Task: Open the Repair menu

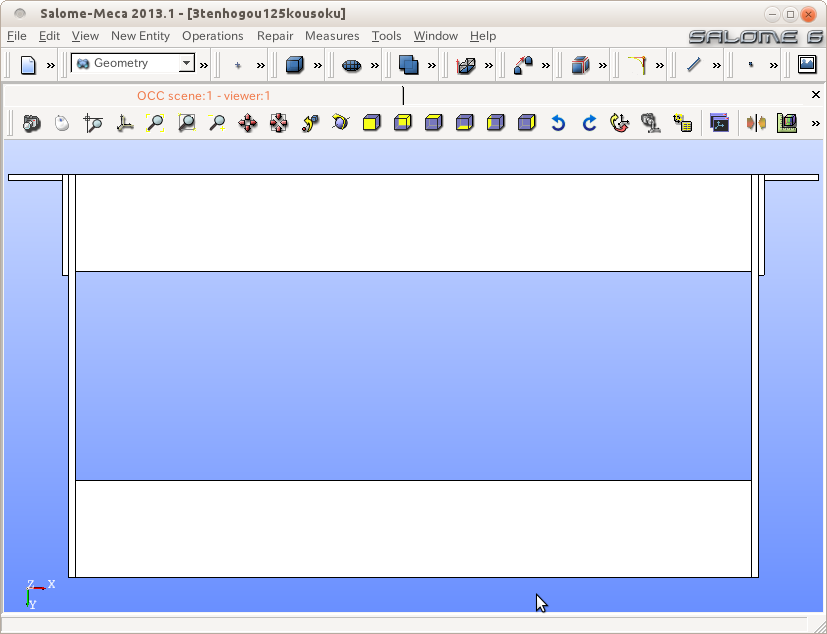Action: pos(275,36)
